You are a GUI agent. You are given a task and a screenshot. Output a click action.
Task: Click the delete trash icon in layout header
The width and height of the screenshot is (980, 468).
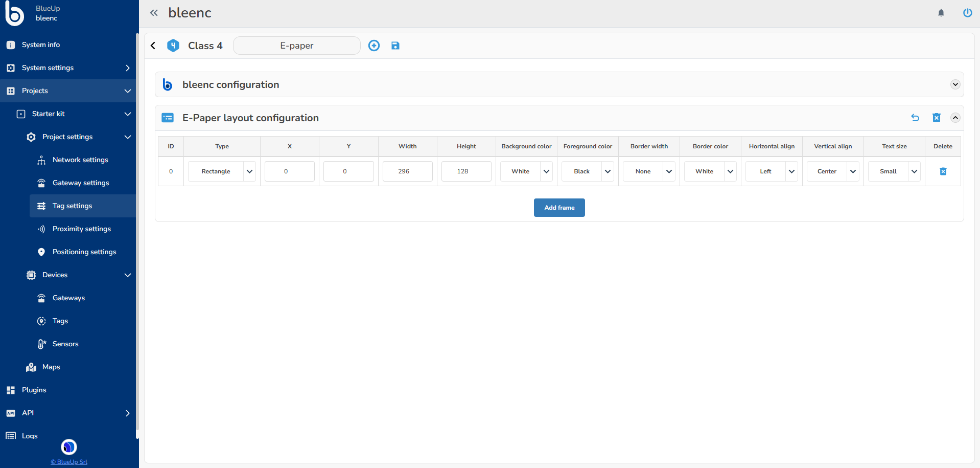(936, 118)
